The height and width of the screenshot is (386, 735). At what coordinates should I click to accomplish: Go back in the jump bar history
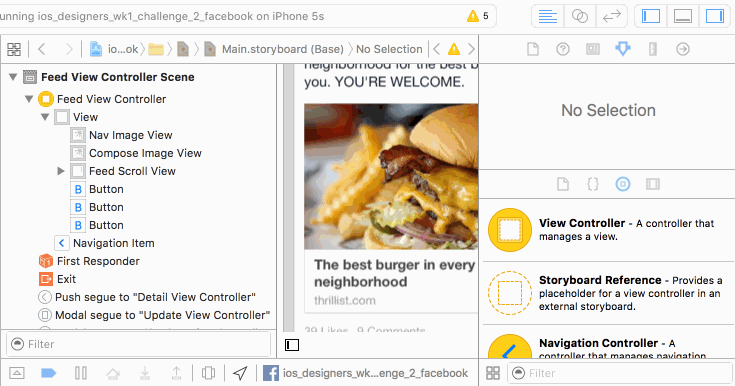(x=42, y=49)
